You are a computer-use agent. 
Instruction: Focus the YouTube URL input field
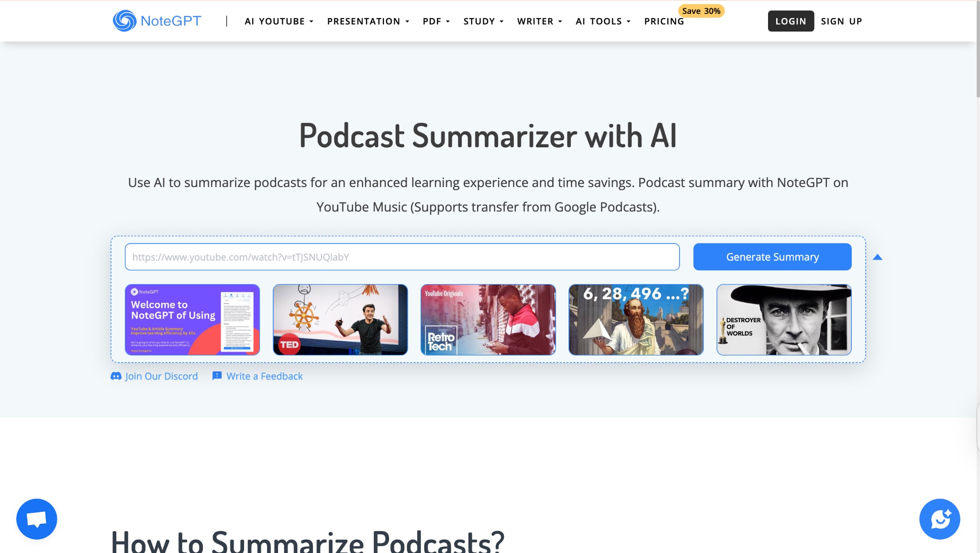click(x=402, y=257)
